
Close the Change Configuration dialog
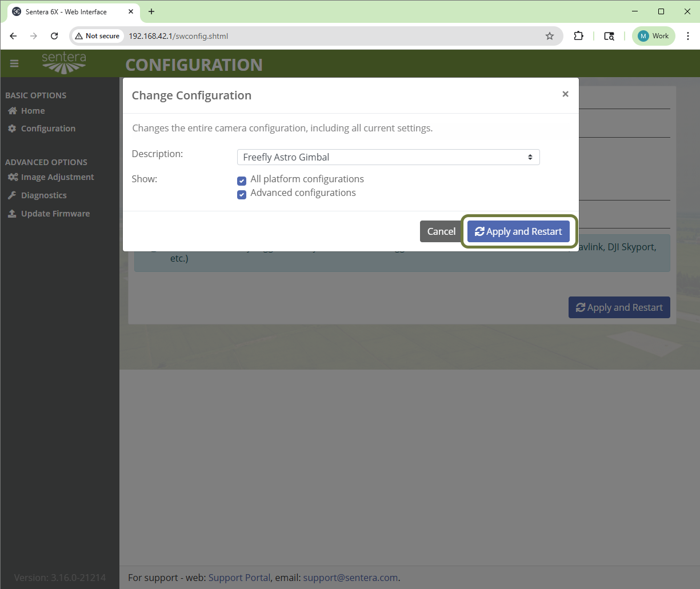point(565,94)
